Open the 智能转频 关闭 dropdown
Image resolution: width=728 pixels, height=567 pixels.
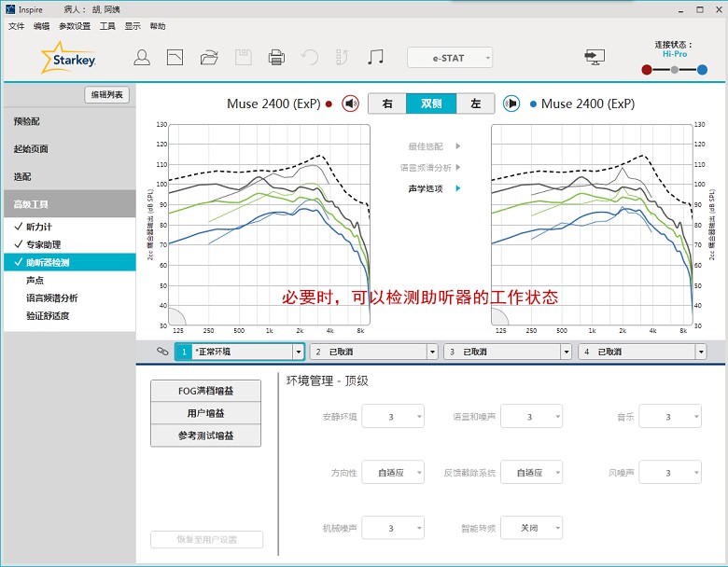pos(532,528)
